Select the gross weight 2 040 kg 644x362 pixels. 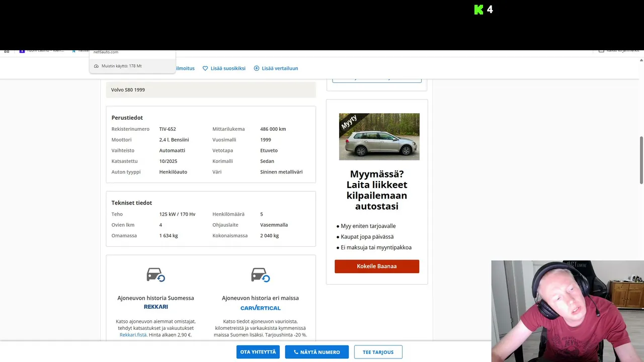[270, 236]
